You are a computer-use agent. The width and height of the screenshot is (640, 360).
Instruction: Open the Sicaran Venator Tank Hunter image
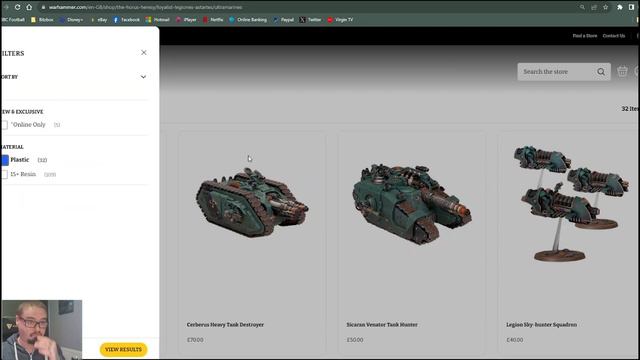coord(412,203)
